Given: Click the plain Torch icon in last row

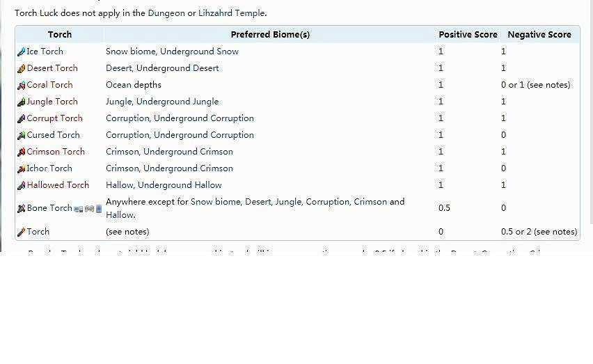Looking at the screenshot, I should click(x=21, y=232).
